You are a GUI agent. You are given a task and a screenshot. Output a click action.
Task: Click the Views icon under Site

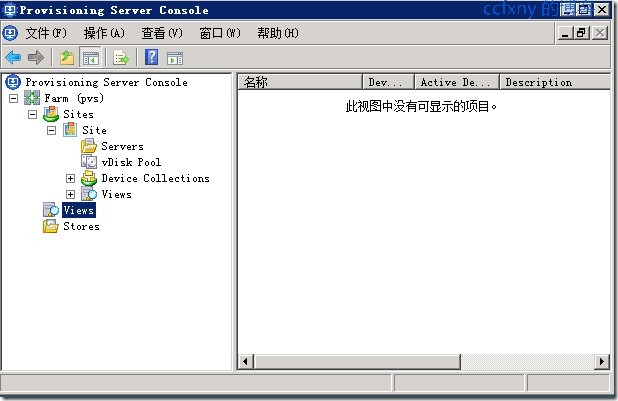(x=89, y=194)
